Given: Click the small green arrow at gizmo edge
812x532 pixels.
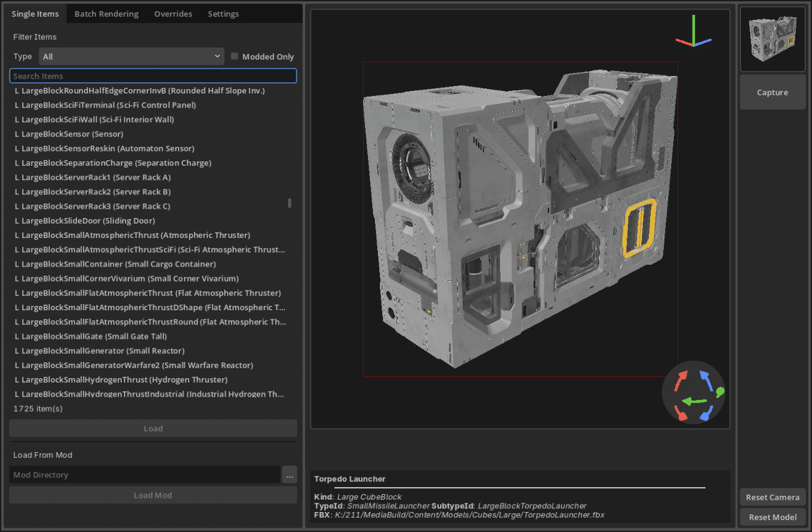Looking at the screenshot, I should click(x=720, y=392).
